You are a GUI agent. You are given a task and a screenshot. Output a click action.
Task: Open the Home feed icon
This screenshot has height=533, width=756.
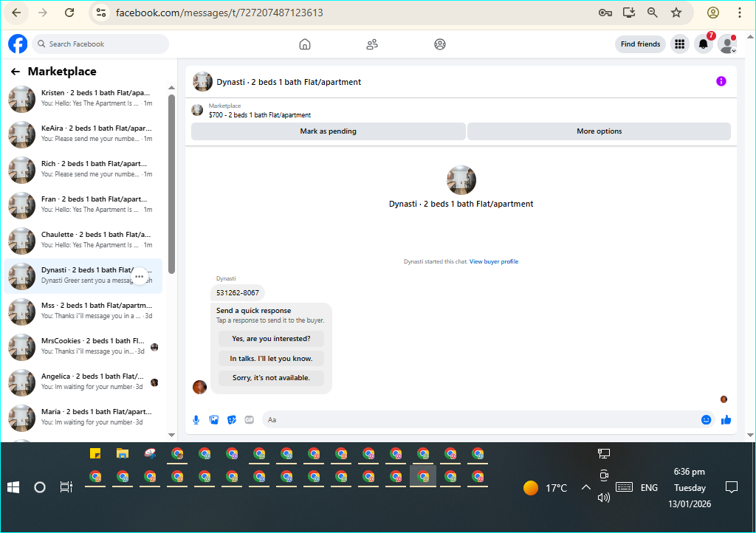(x=305, y=44)
